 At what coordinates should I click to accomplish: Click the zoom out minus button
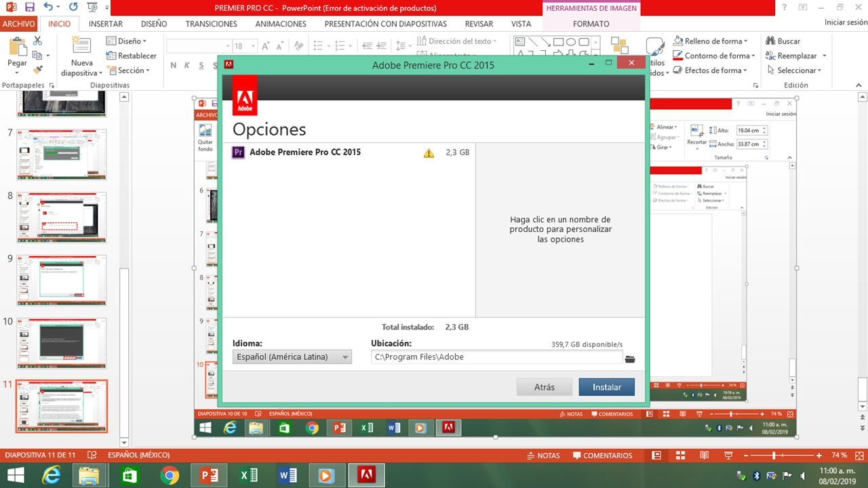746,455
